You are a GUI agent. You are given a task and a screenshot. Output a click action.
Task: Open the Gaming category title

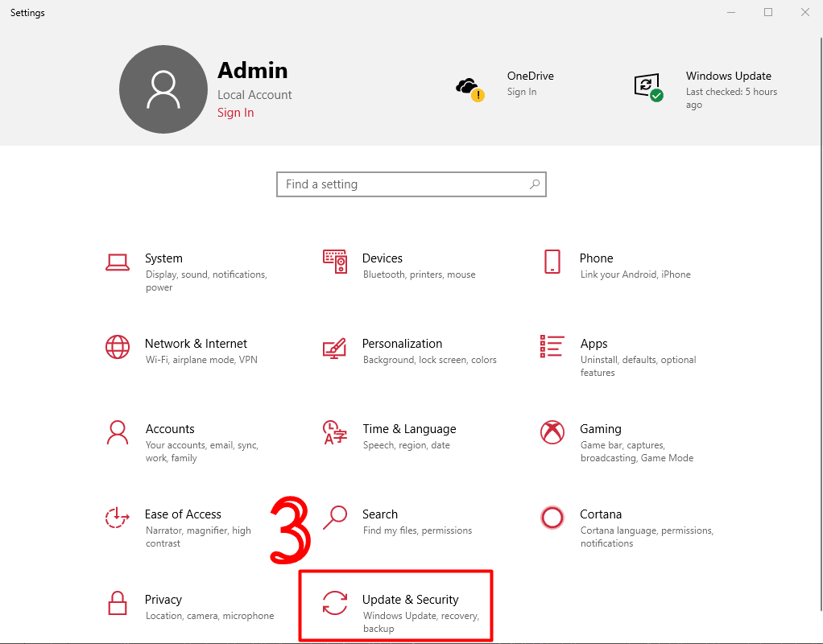coord(601,429)
